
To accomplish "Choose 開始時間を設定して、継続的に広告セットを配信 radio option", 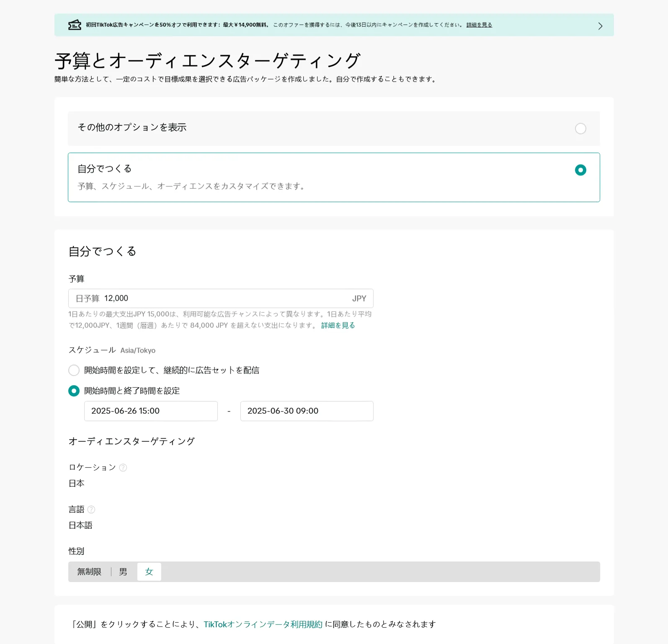I will [x=74, y=370].
